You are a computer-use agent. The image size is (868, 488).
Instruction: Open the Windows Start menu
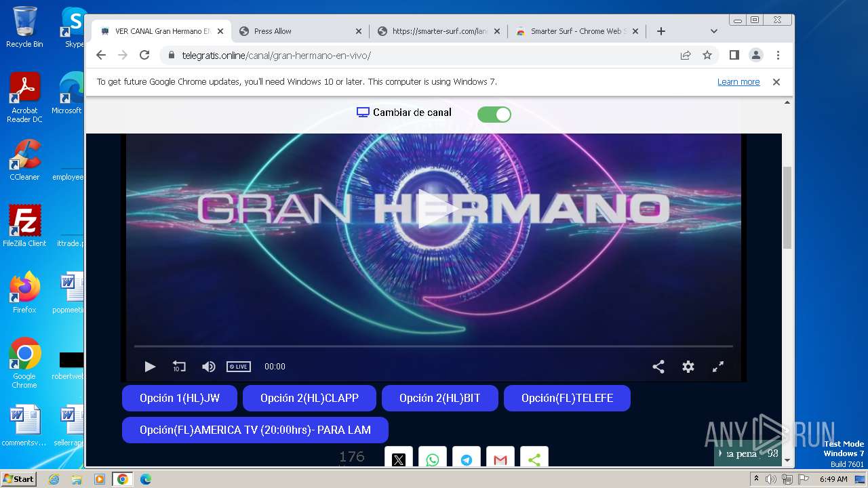pos(18,479)
